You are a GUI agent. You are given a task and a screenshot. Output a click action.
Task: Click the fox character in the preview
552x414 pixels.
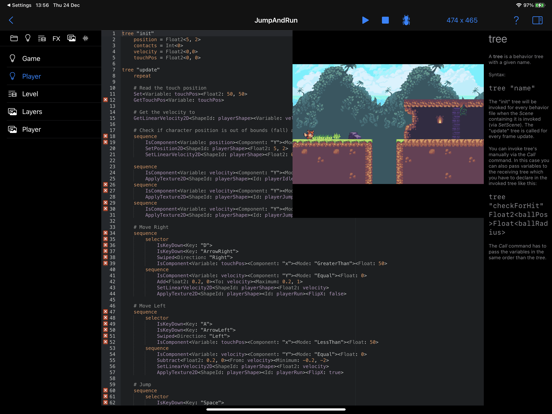click(309, 134)
